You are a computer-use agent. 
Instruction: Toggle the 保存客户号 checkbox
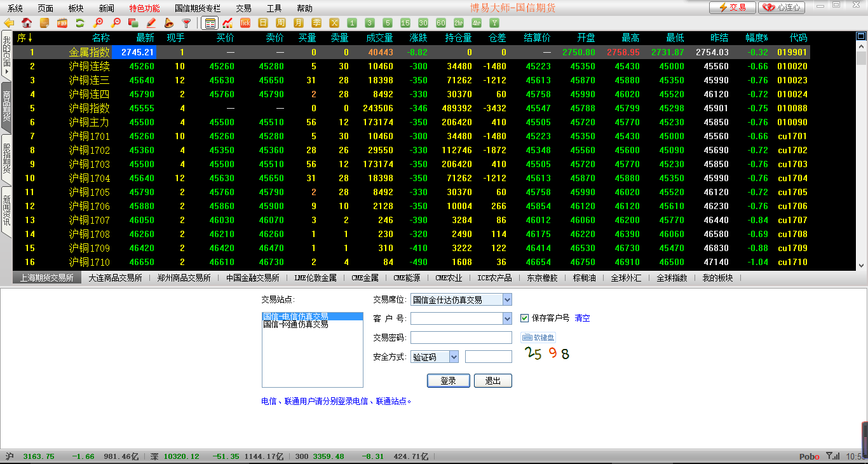[525, 318]
